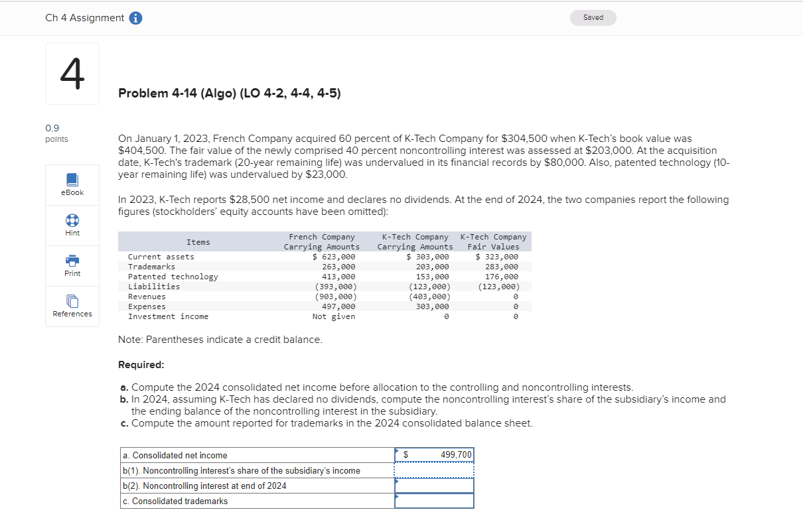Click the Revenues row label
Viewport: 803px width, 532px height.
[147, 297]
